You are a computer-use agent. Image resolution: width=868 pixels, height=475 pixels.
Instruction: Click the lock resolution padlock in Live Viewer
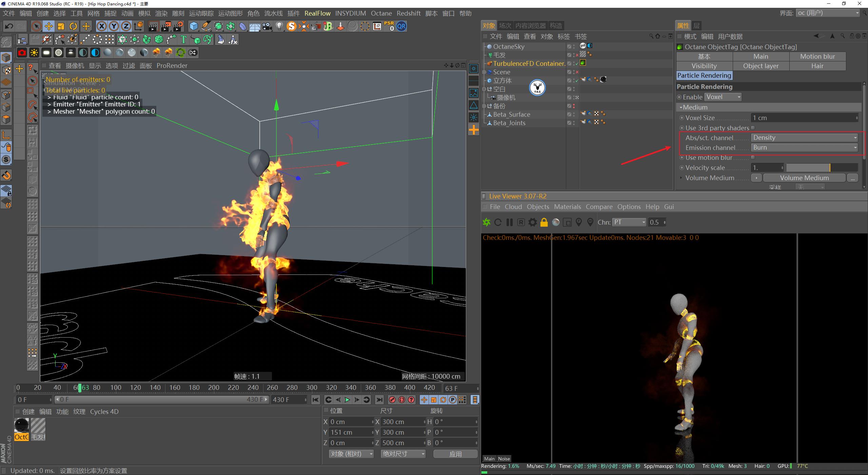tap(544, 222)
